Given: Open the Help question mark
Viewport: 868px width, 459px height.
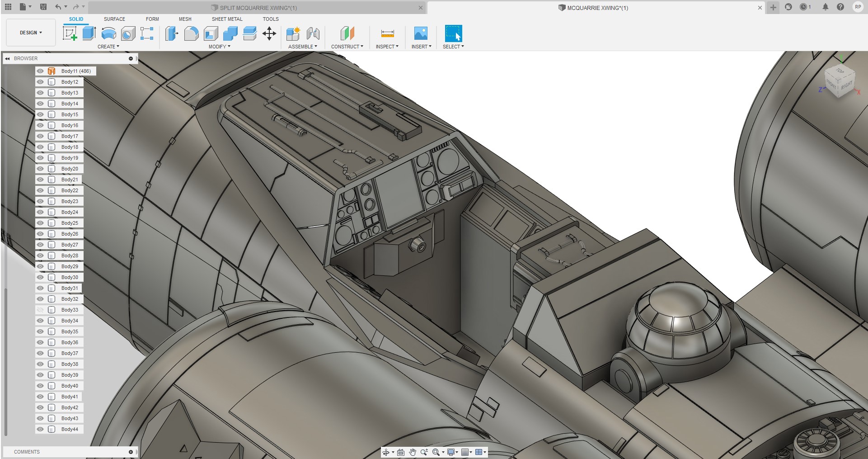Looking at the screenshot, I should (x=840, y=7).
